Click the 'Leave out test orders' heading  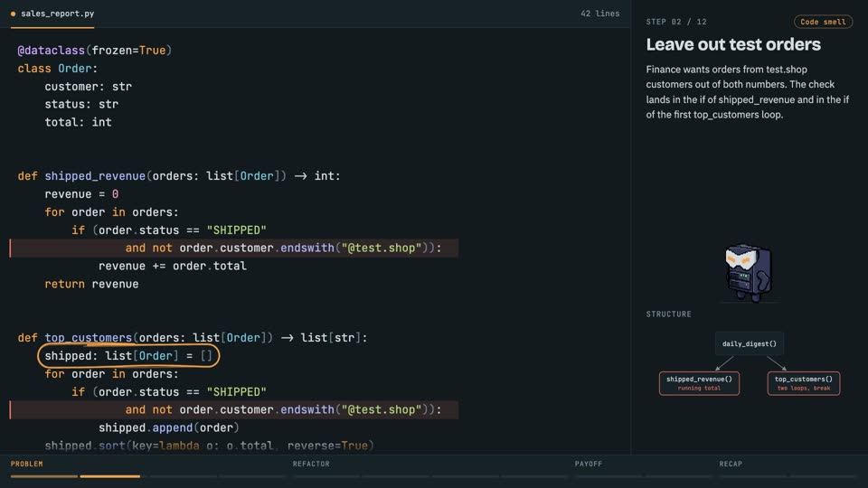(733, 44)
